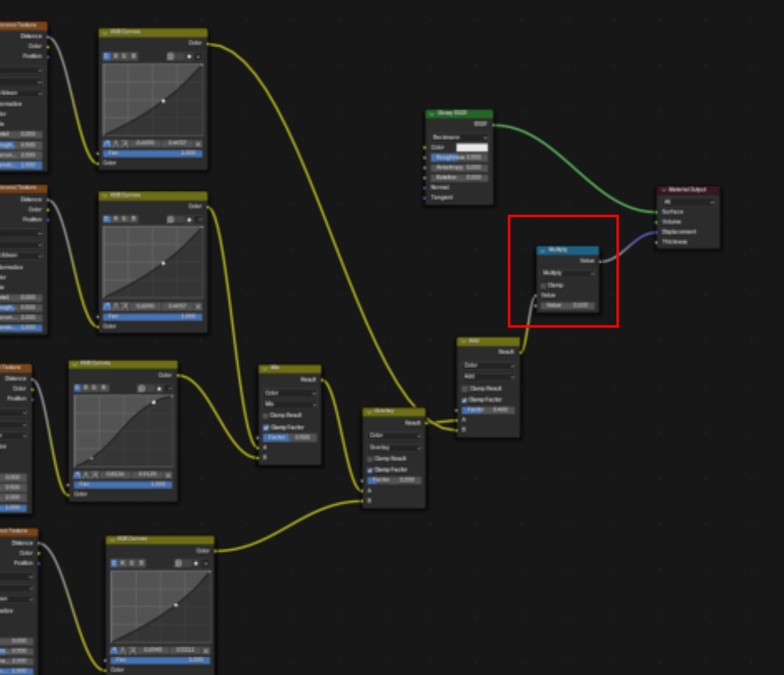784x675 pixels.
Task: Open the Multiply operation dropdown
Action: pyautogui.click(x=568, y=273)
